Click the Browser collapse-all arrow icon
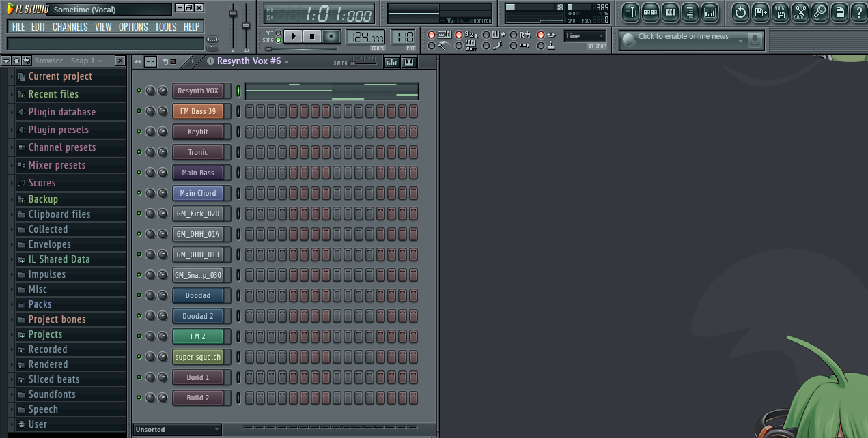868x438 pixels. [x=6, y=61]
